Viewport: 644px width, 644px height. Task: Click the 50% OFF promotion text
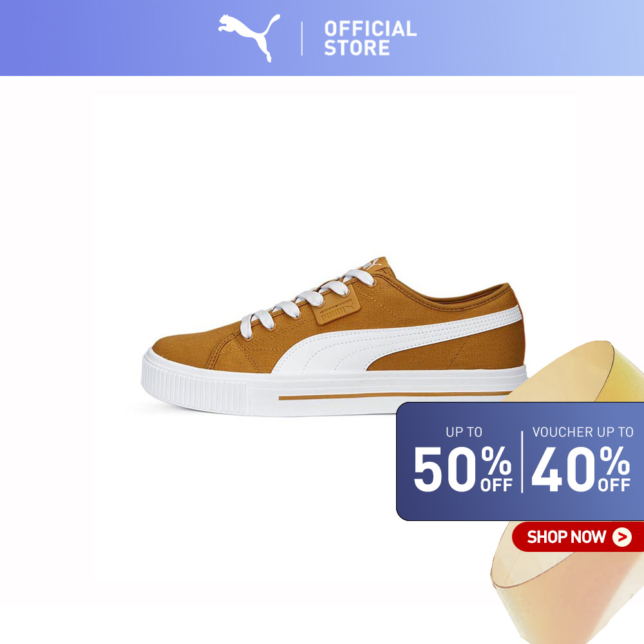(x=462, y=469)
